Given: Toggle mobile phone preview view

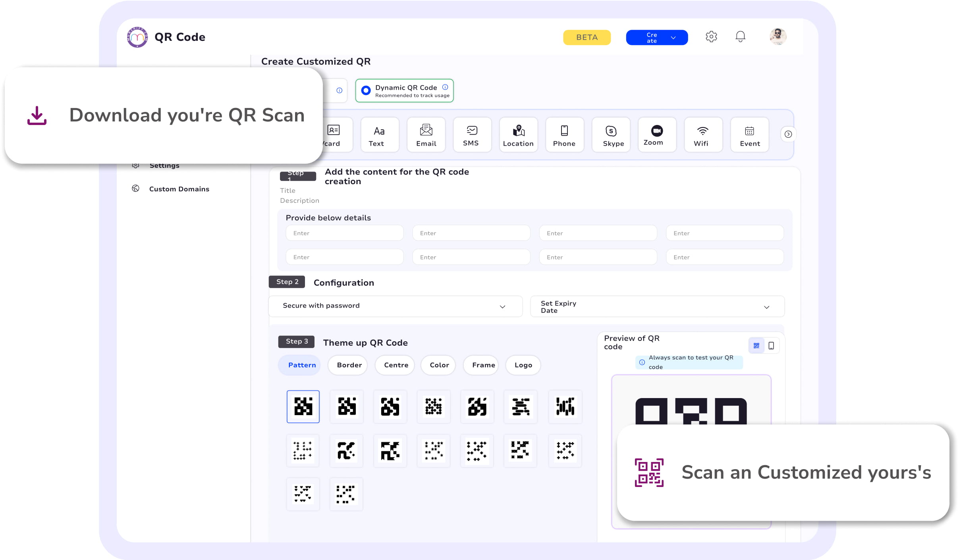Looking at the screenshot, I should click(771, 346).
